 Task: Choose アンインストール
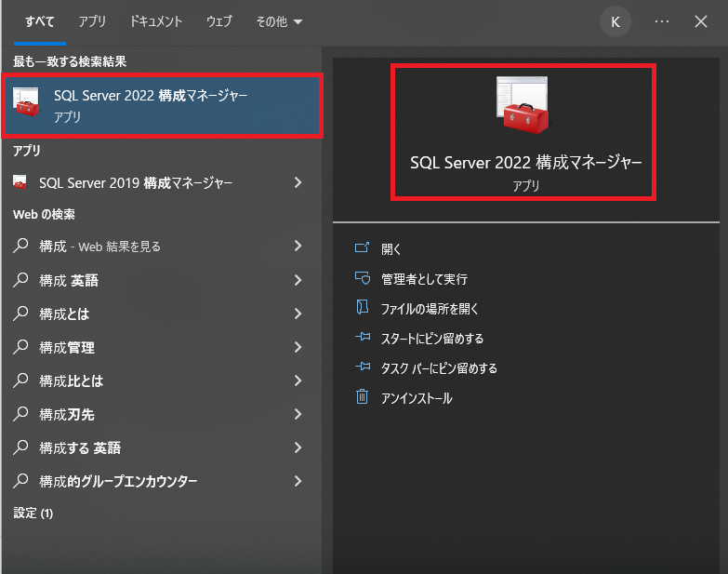tap(417, 398)
